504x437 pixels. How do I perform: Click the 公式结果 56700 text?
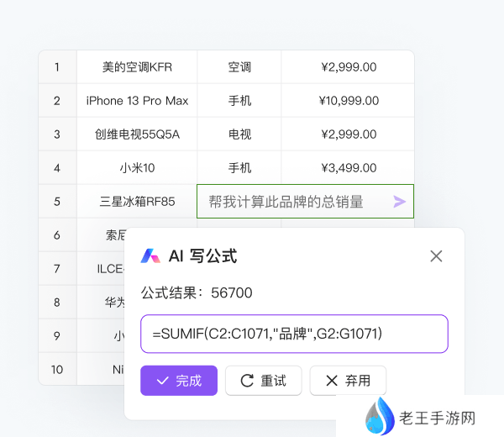click(197, 293)
